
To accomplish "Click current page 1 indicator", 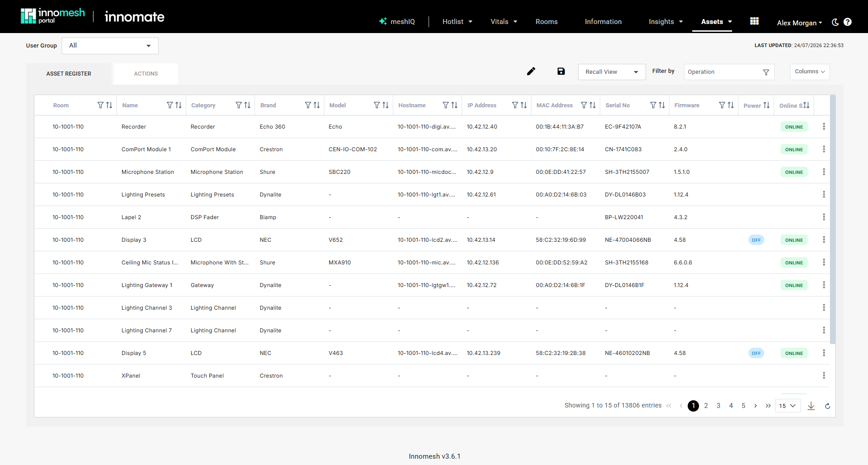I will click(693, 406).
